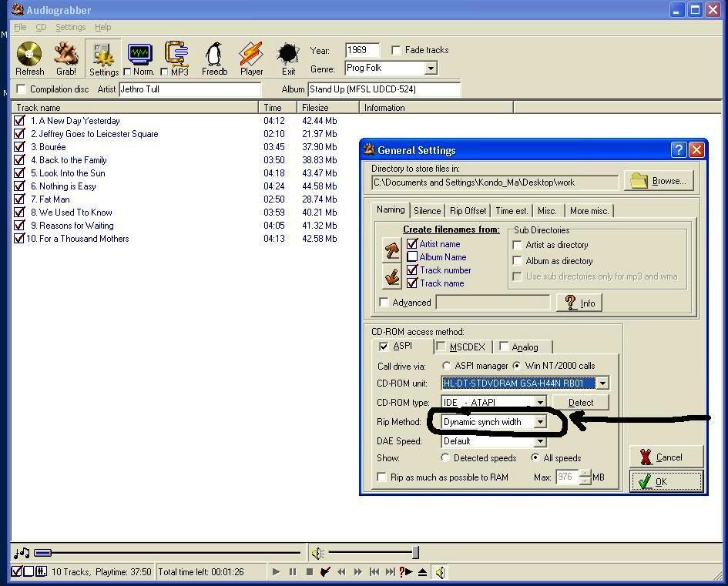This screenshot has height=586, width=728.
Task: Click the Browse... button
Action: (659, 181)
